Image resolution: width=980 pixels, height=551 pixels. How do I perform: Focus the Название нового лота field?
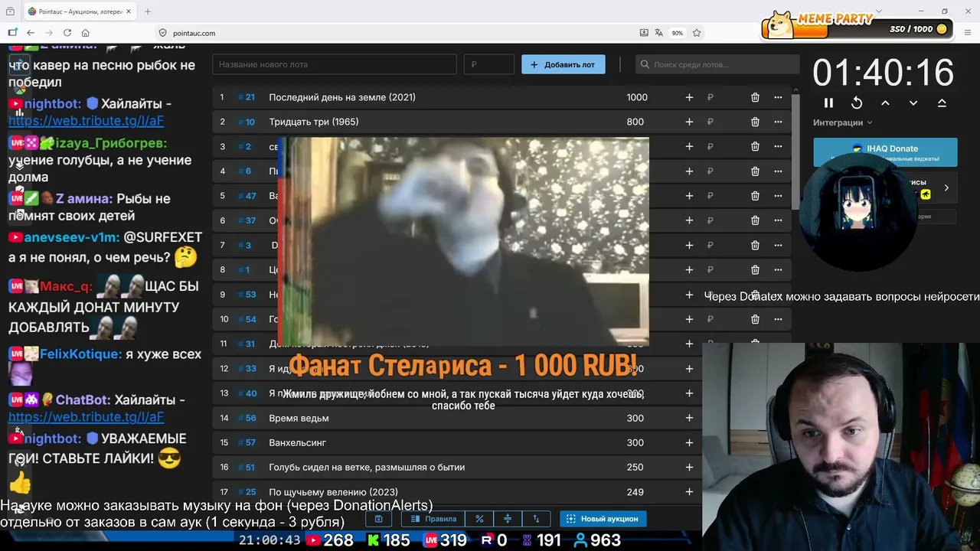pos(335,64)
